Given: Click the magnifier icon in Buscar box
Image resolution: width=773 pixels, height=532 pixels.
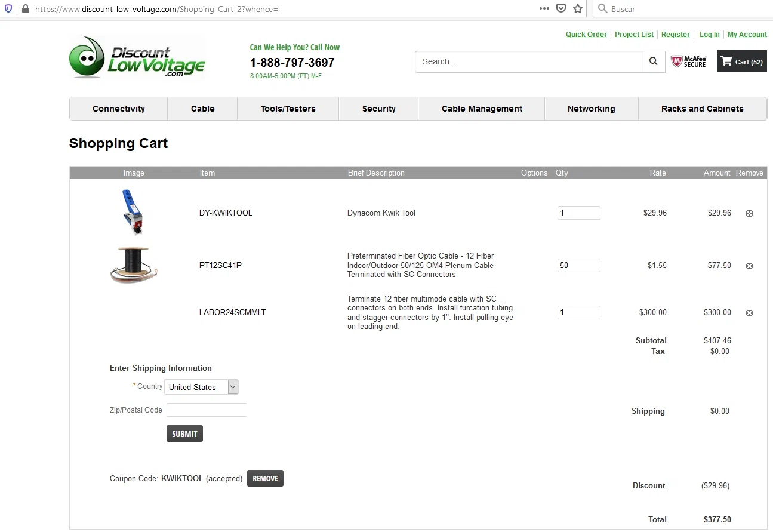Looking at the screenshot, I should point(602,8).
